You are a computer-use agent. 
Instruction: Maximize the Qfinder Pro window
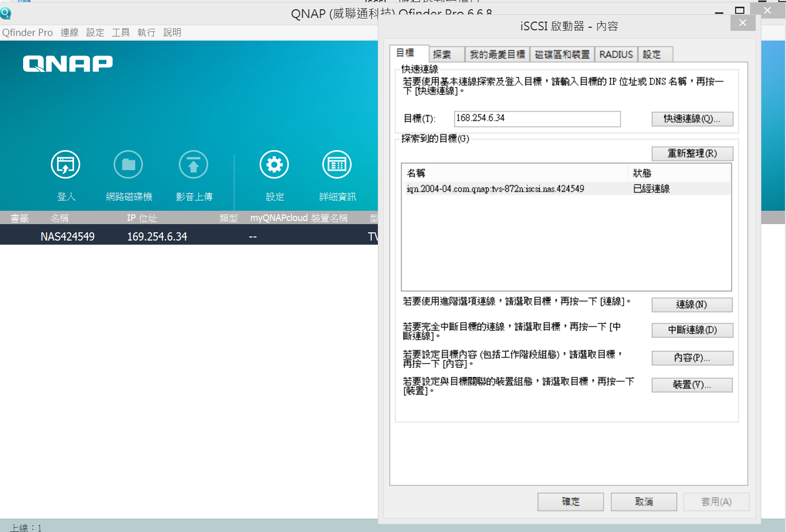pyautogui.click(x=740, y=10)
